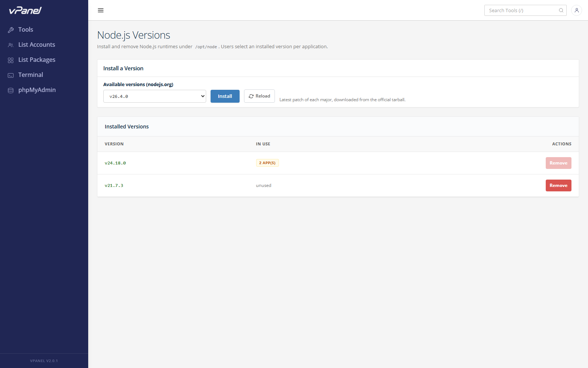Click the VPANEL V2.0.1 footer text
The width and height of the screenshot is (588, 368).
44,361
